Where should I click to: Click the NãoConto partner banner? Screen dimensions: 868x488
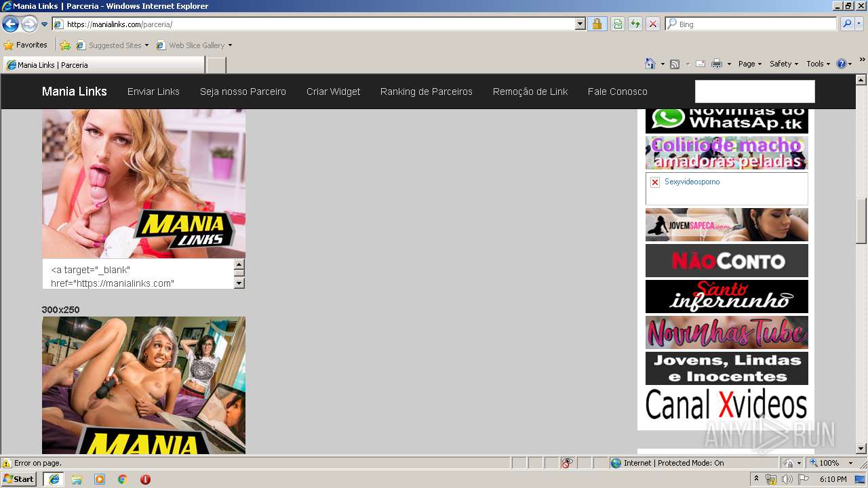pyautogui.click(x=727, y=261)
